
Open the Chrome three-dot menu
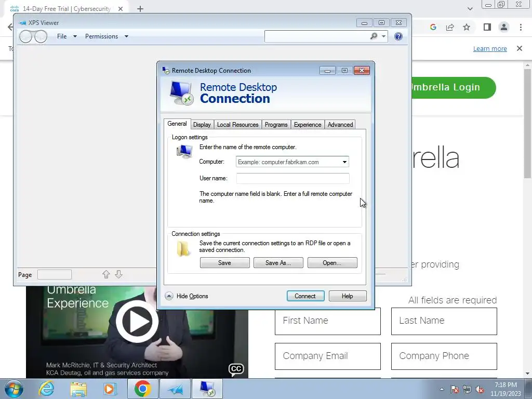click(521, 27)
